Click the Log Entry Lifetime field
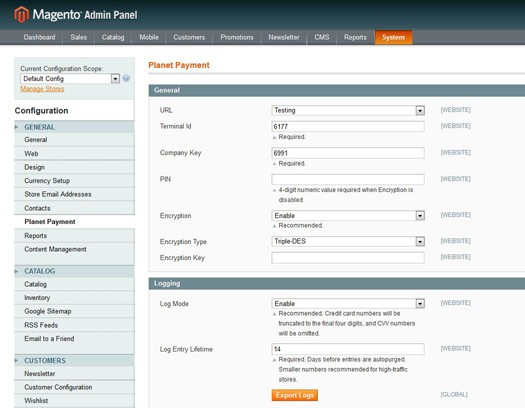Screen dimensions: 525x408 tap(348, 349)
